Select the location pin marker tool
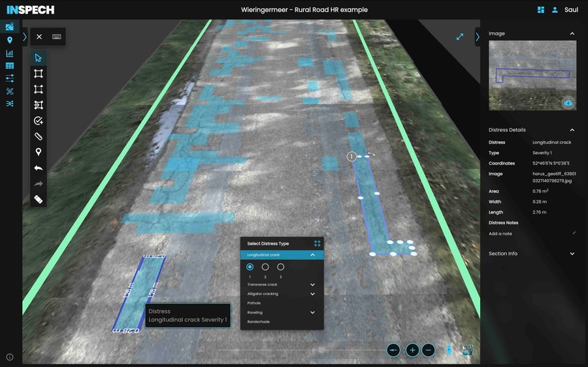This screenshot has width=588, height=367. tap(39, 152)
